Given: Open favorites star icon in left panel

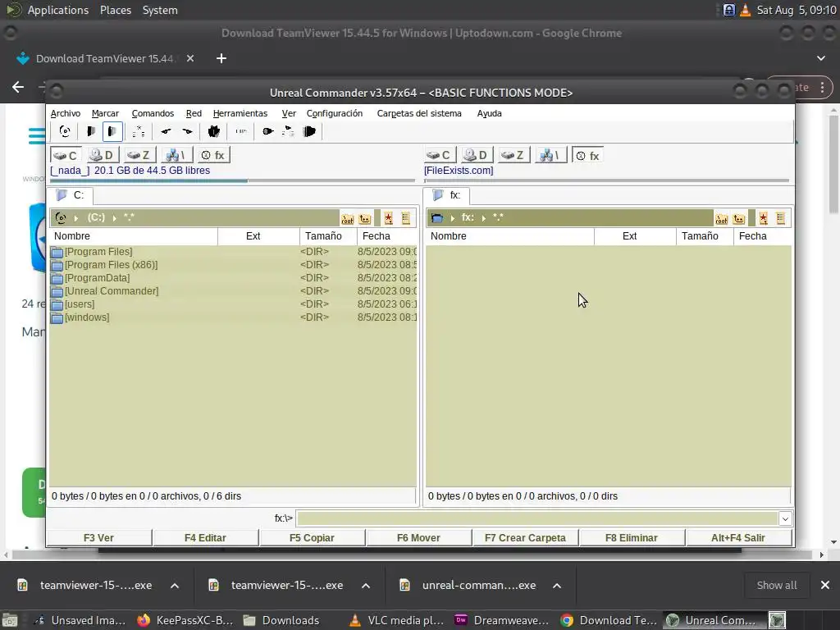Looking at the screenshot, I should 388,218.
